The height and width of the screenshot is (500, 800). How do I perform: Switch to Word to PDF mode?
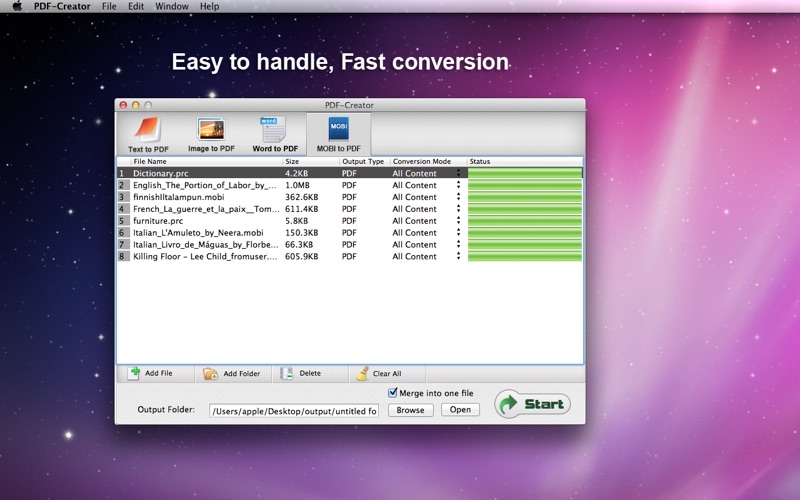tap(275, 135)
